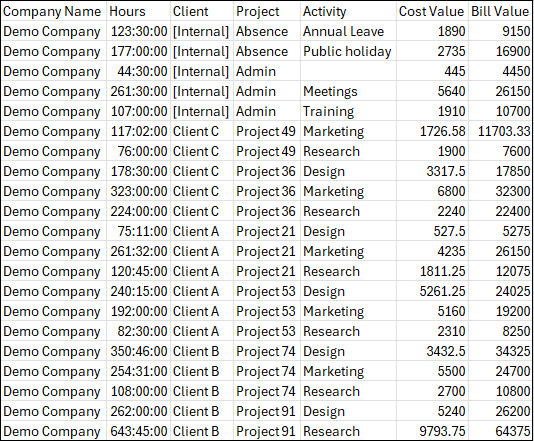Click the Training activity cell

pyautogui.click(x=348, y=111)
